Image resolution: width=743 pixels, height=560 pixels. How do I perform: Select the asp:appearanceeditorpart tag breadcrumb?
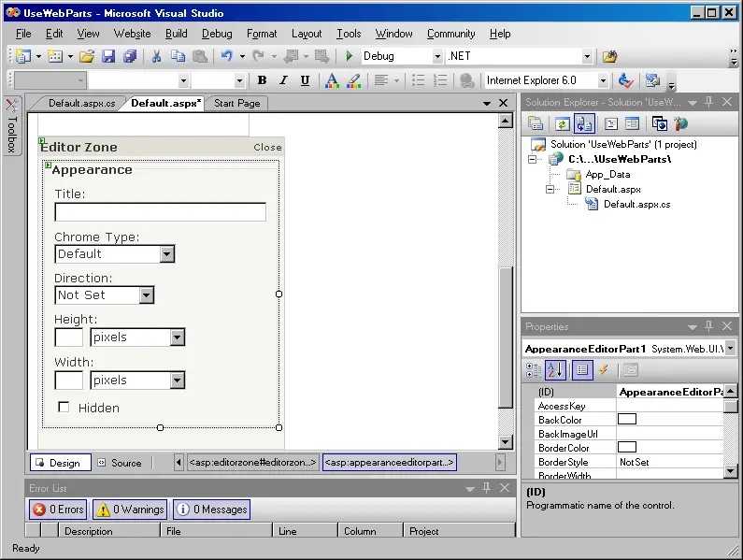(x=390, y=463)
